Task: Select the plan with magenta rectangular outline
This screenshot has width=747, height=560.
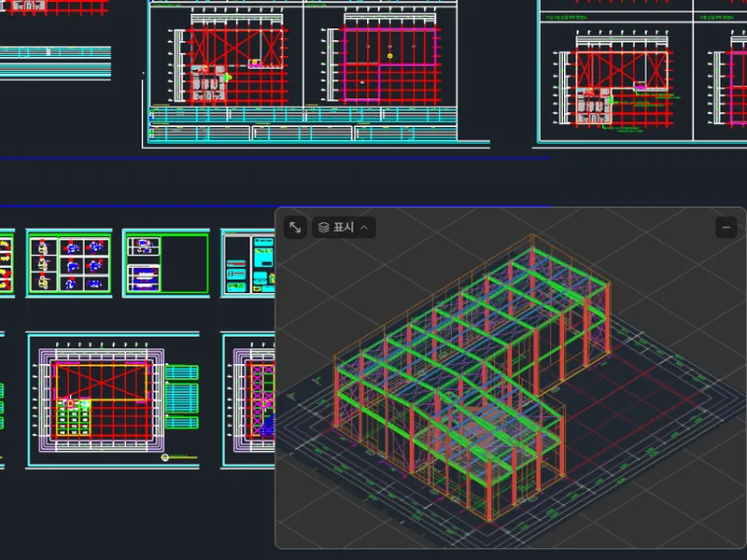Action: pyautogui.click(x=381, y=60)
